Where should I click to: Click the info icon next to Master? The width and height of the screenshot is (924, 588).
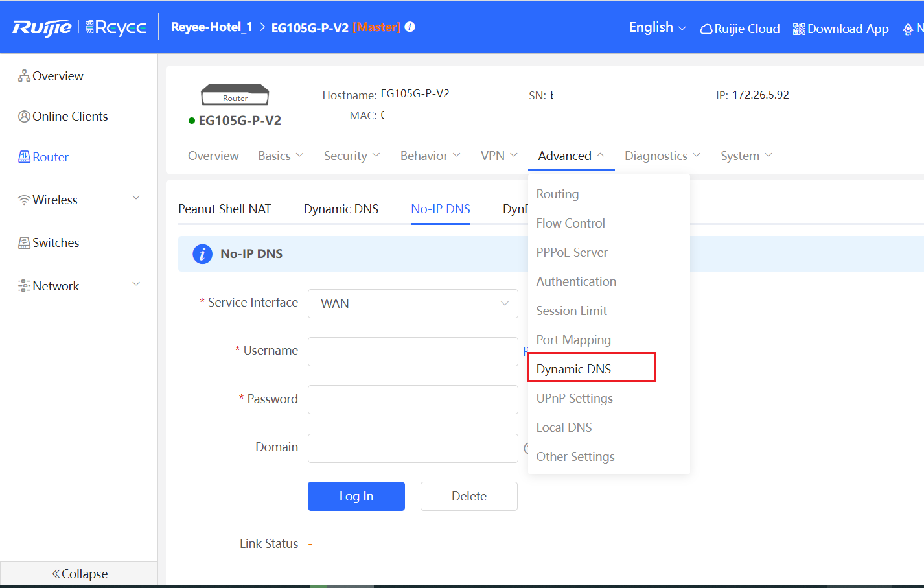410,27
